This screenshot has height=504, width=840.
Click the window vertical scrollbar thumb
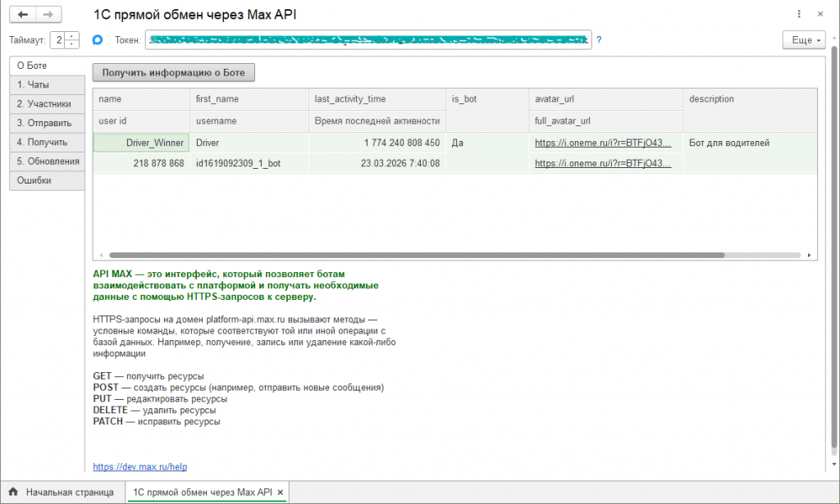(x=834, y=247)
